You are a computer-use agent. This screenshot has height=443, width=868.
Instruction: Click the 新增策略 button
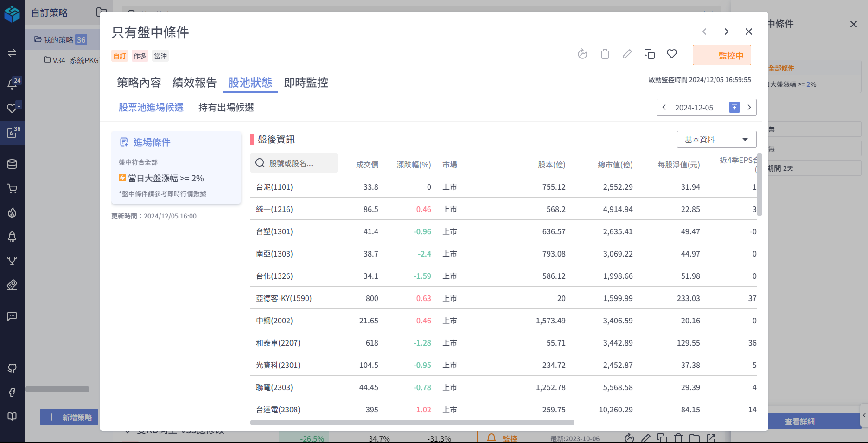click(x=69, y=417)
